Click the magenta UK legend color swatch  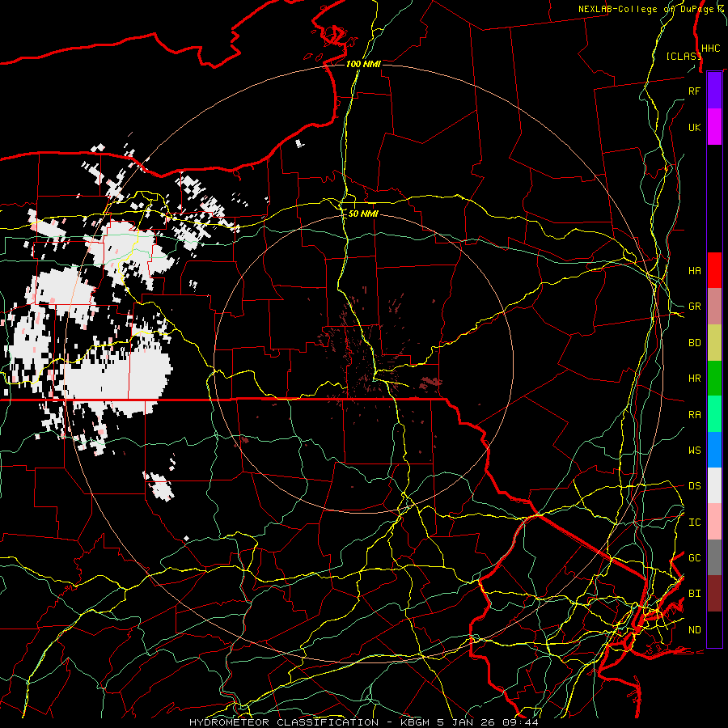point(714,127)
